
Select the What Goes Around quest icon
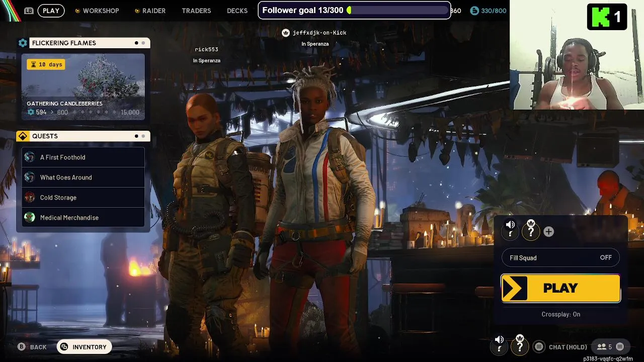point(30,177)
